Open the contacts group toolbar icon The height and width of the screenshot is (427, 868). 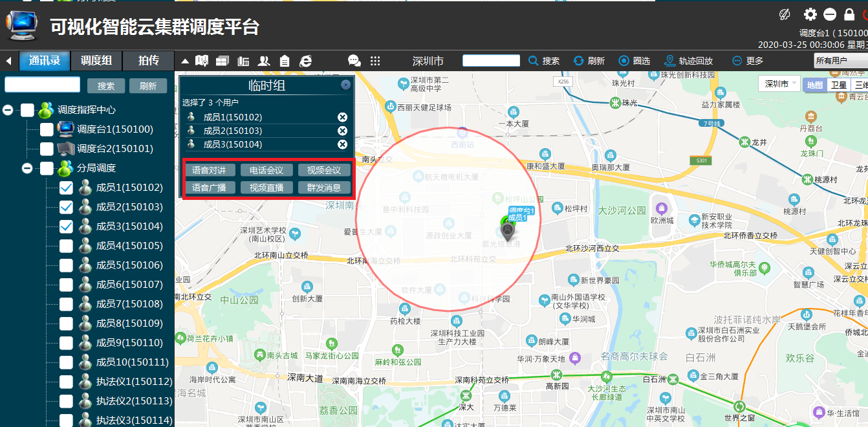click(x=264, y=61)
